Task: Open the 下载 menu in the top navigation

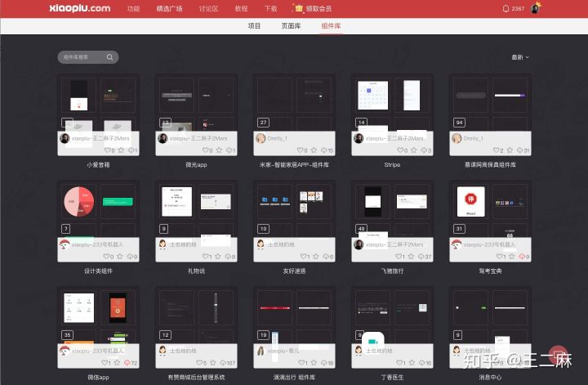Action: tap(269, 8)
